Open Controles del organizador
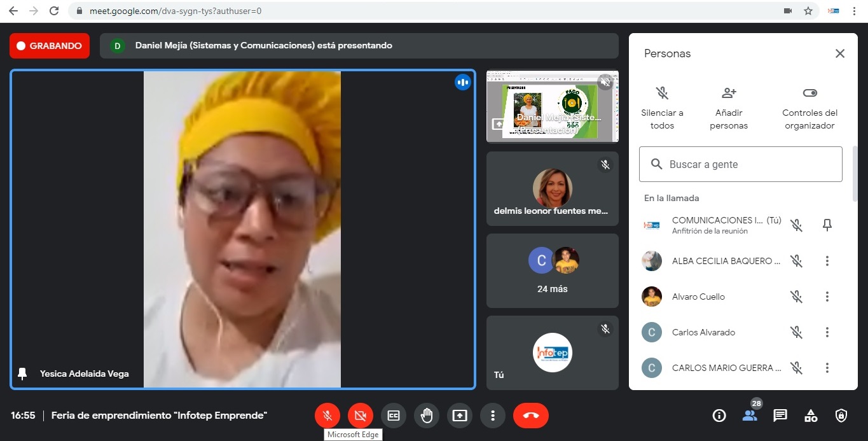 (809, 94)
